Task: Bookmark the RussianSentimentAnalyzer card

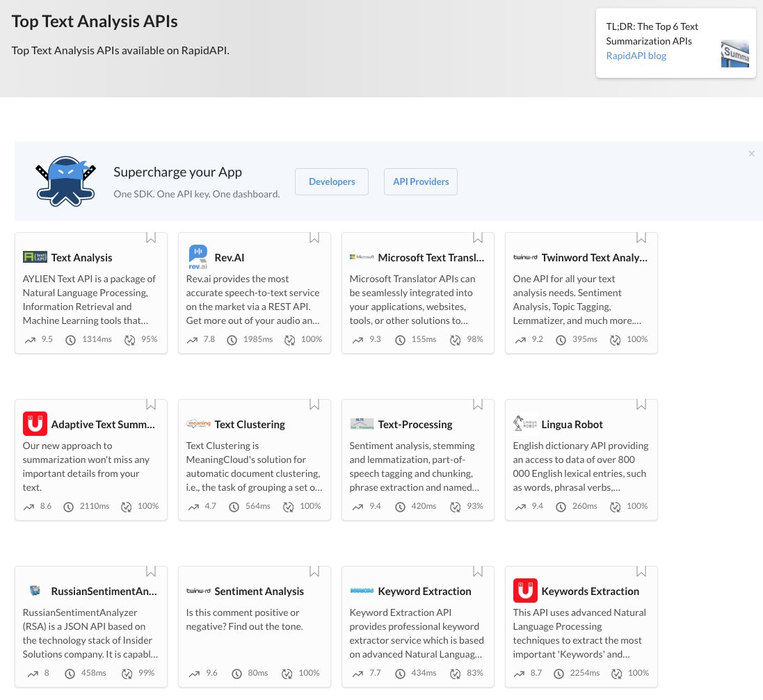Action: point(151,571)
